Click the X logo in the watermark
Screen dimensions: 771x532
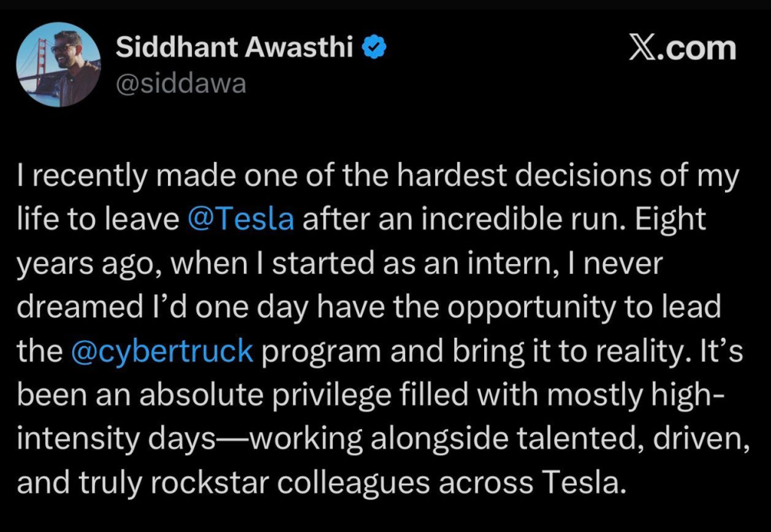[x=642, y=48]
